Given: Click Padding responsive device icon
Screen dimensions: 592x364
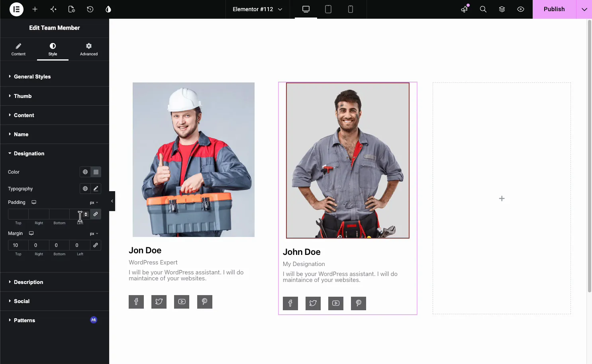Looking at the screenshot, I should coord(34,202).
